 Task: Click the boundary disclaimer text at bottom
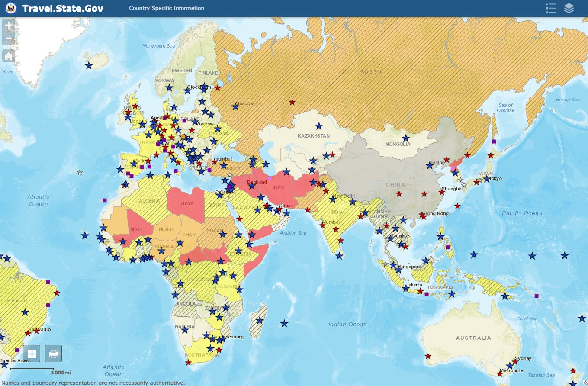[92, 383]
